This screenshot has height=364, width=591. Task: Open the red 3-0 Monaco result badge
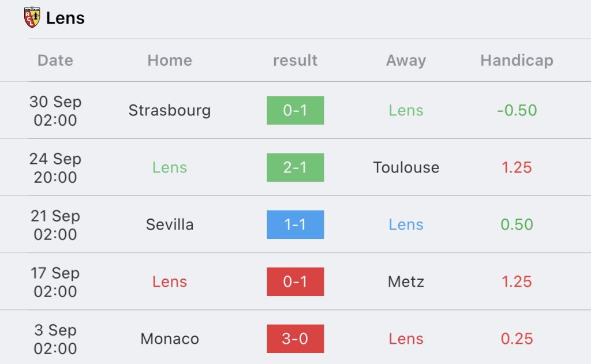295,339
